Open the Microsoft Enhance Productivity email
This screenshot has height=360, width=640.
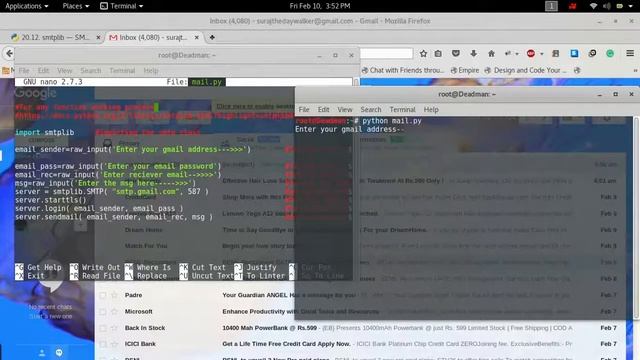(361, 311)
